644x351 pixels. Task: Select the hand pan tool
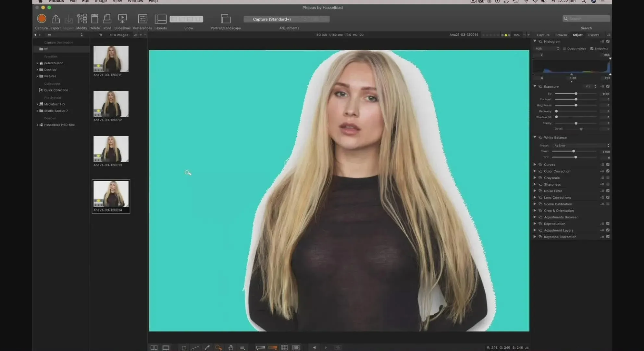[x=230, y=347]
